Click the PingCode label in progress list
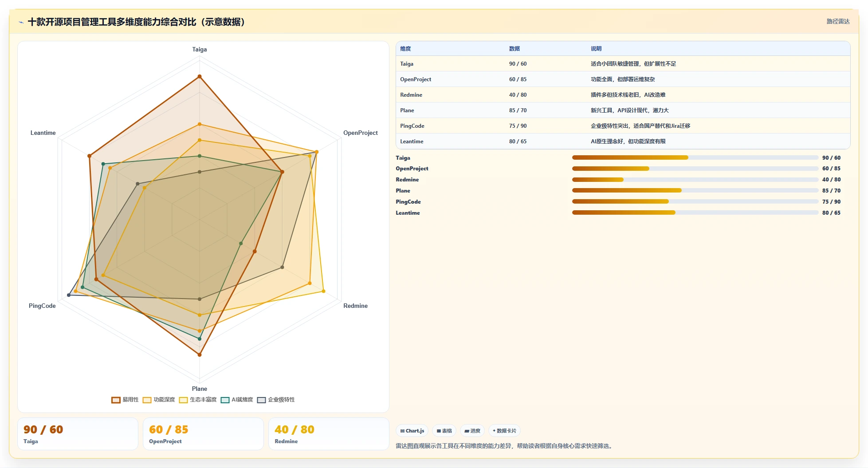 pyautogui.click(x=408, y=202)
